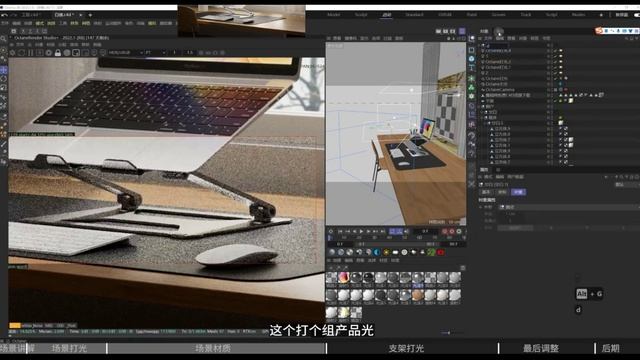Click the blue Octane daylight icon
Image resolution: width=640 pixels, height=360 pixels.
(x=377, y=252)
